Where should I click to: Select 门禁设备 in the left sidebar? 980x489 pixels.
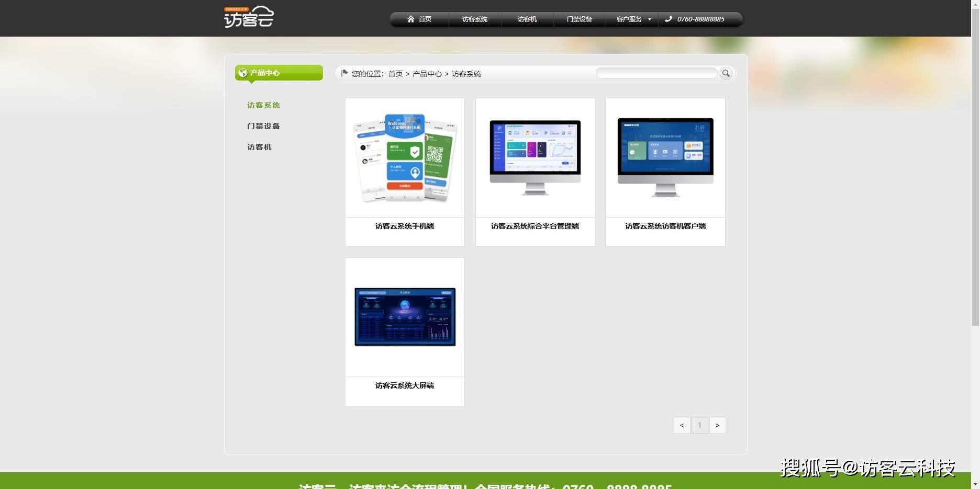click(x=263, y=126)
